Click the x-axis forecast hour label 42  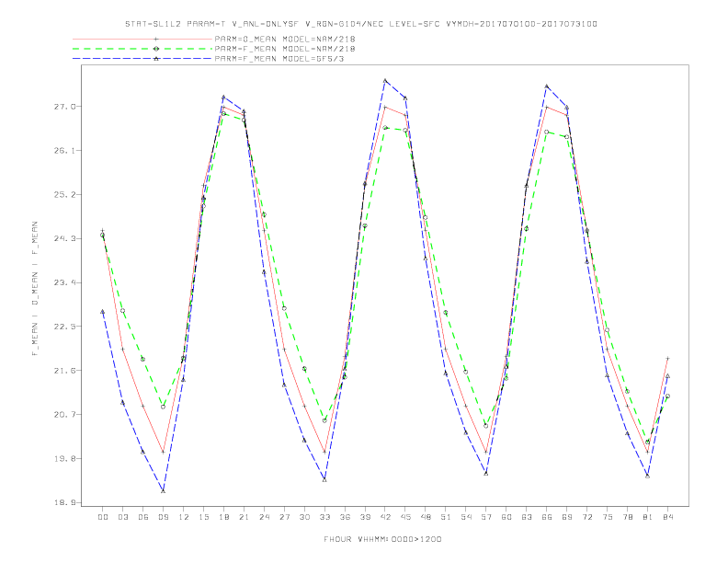coord(385,517)
